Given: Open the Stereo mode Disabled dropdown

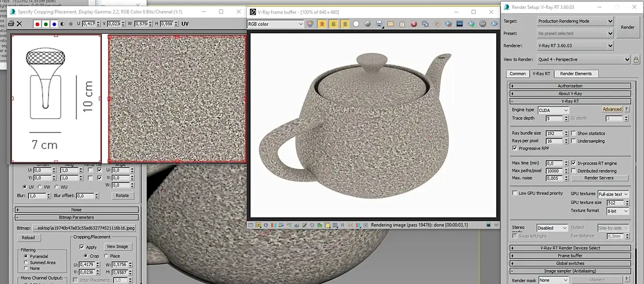Looking at the screenshot, I should (x=552, y=228).
